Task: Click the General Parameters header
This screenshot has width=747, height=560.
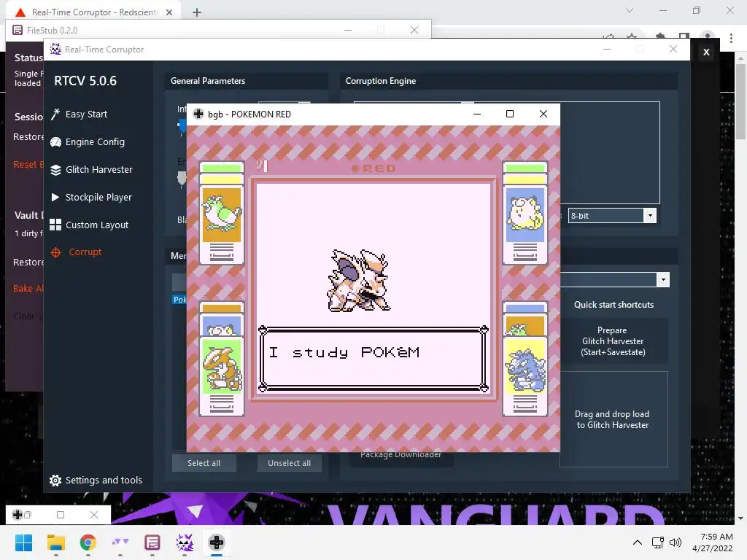Action: 208,81
